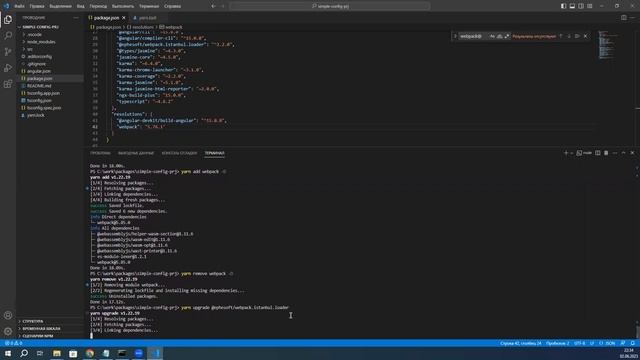Open the Extensions view
640x360 pixels.
click(x=8, y=84)
